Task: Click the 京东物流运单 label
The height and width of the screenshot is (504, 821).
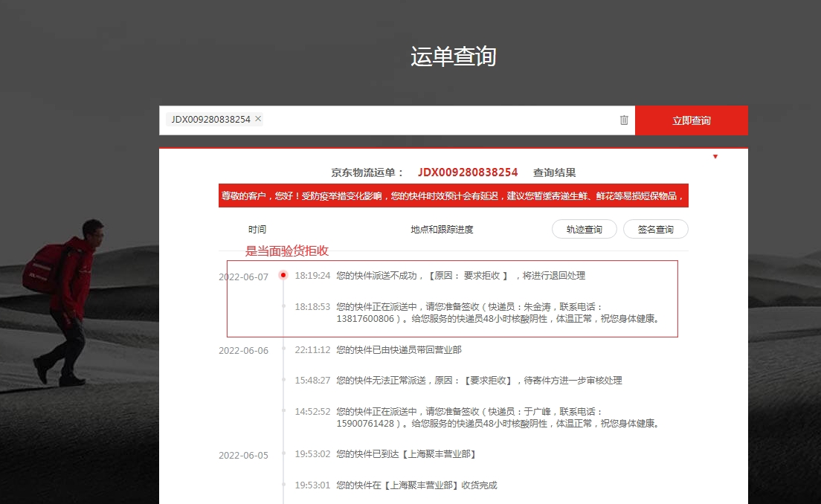Action: pos(367,172)
